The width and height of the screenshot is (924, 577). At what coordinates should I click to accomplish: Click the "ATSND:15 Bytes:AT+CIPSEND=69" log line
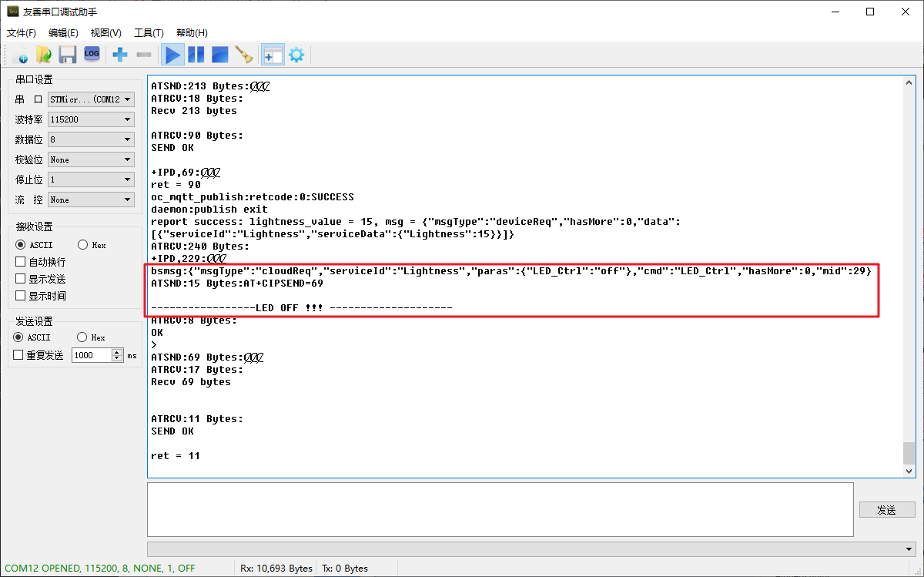pos(237,283)
